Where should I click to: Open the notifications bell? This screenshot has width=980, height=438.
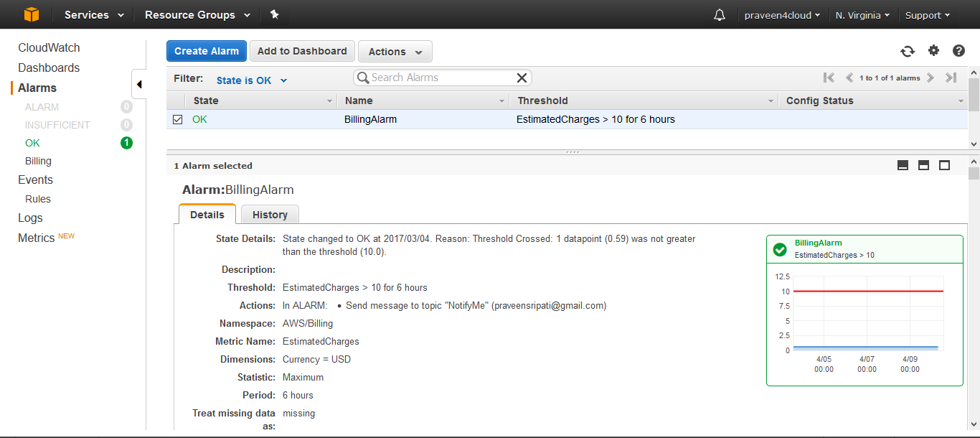tap(719, 14)
